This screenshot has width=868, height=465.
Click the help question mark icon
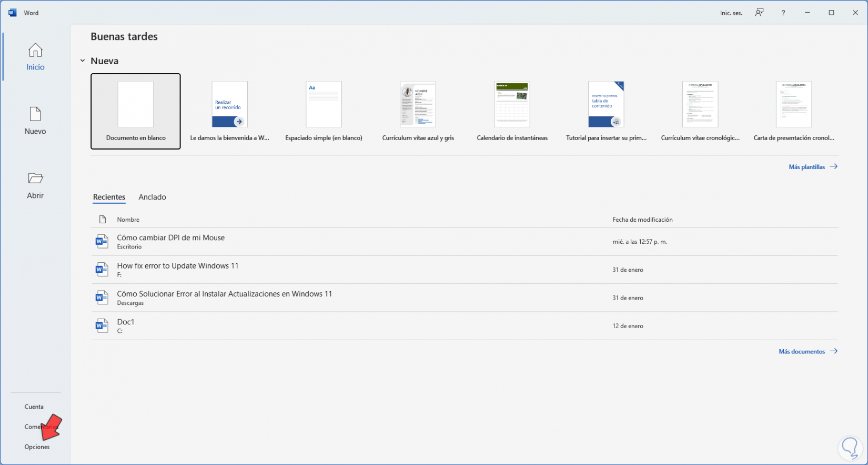coord(783,13)
